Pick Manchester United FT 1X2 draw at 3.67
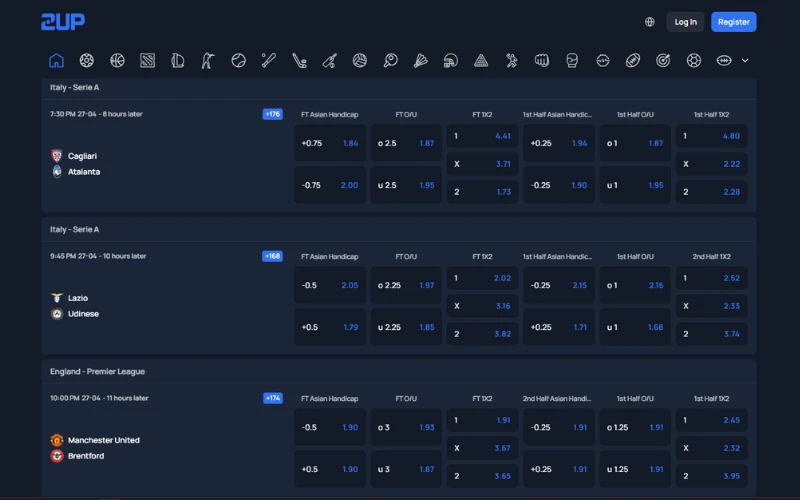The height and width of the screenshot is (500, 800). [483, 448]
